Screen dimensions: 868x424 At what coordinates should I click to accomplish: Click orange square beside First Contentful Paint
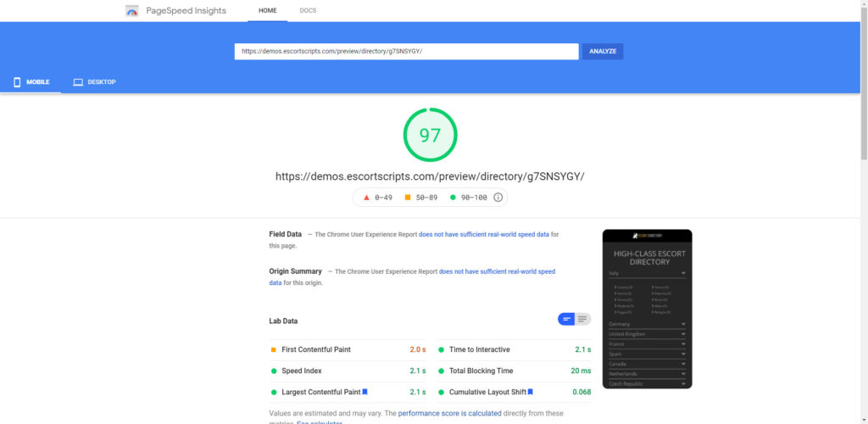tap(274, 350)
